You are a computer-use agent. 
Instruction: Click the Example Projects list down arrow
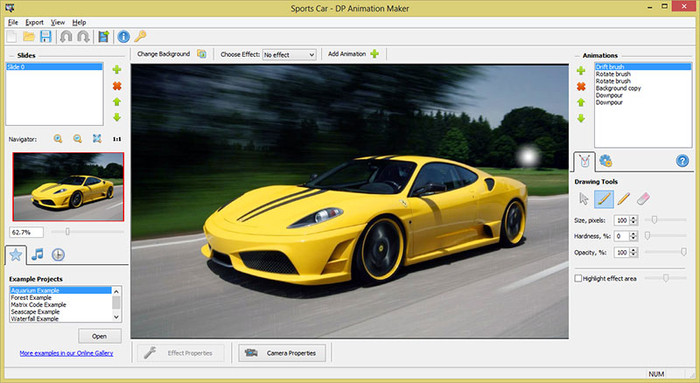(x=117, y=317)
